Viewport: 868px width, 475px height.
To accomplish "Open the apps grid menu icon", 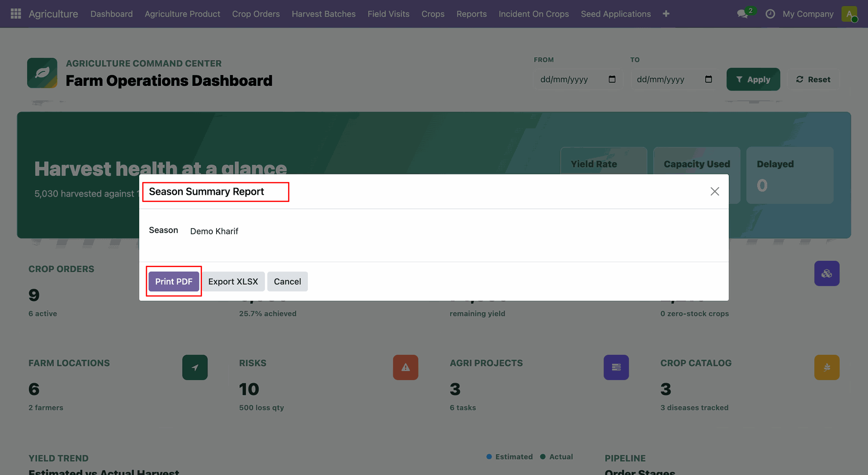I will pos(16,14).
